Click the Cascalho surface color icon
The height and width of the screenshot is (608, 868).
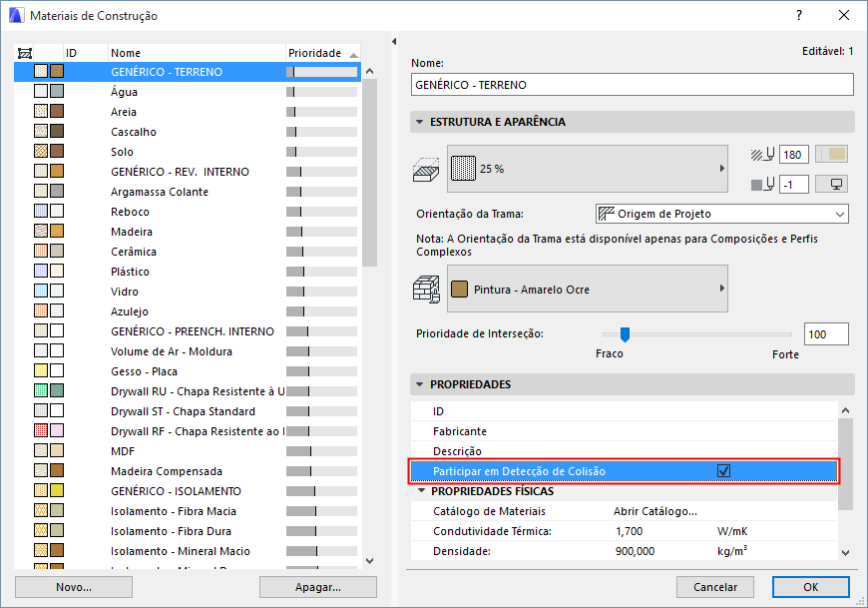pos(57,131)
